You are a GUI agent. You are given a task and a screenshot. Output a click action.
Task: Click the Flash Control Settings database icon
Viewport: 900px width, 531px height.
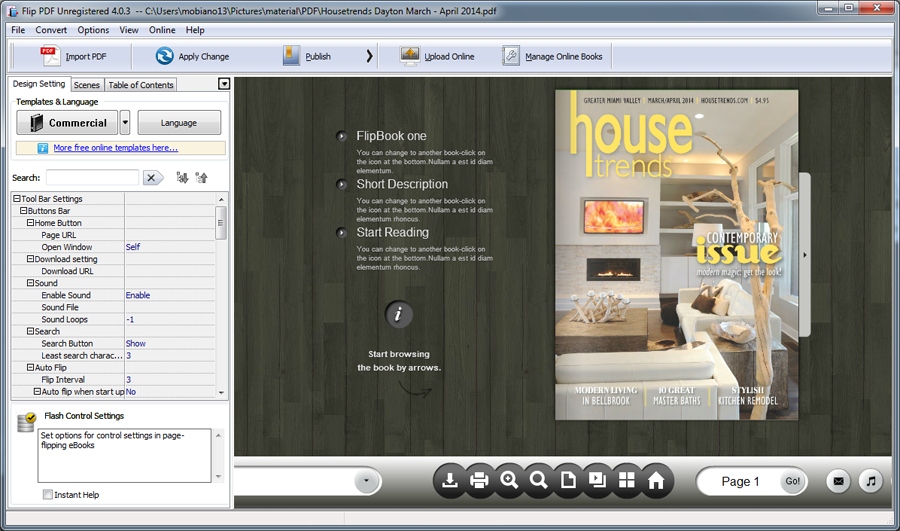26,422
